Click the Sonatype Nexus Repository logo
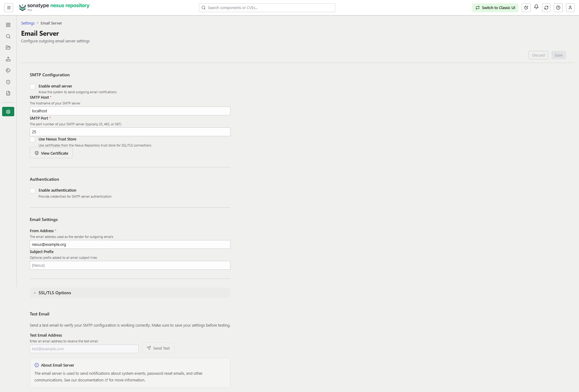The width and height of the screenshot is (579, 392). (55, 7)
